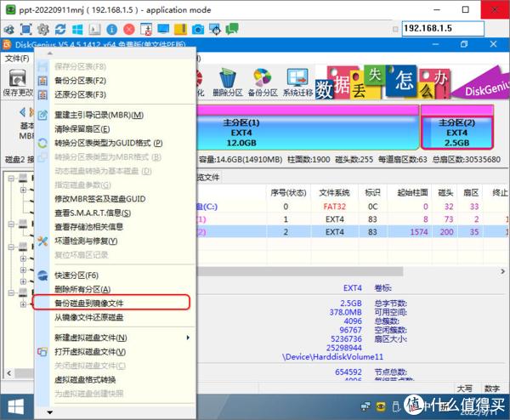This screenshot has height=420, width=510.
Task: Click the file transfer window icon
Action: (146, 29)
